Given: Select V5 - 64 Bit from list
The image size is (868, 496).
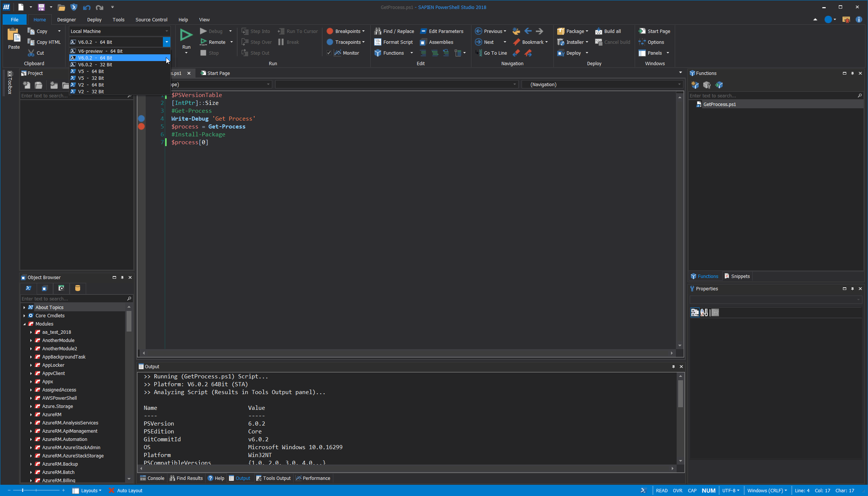Looking at the screenshot, I should pyautogui.click(x=120, y=71).
